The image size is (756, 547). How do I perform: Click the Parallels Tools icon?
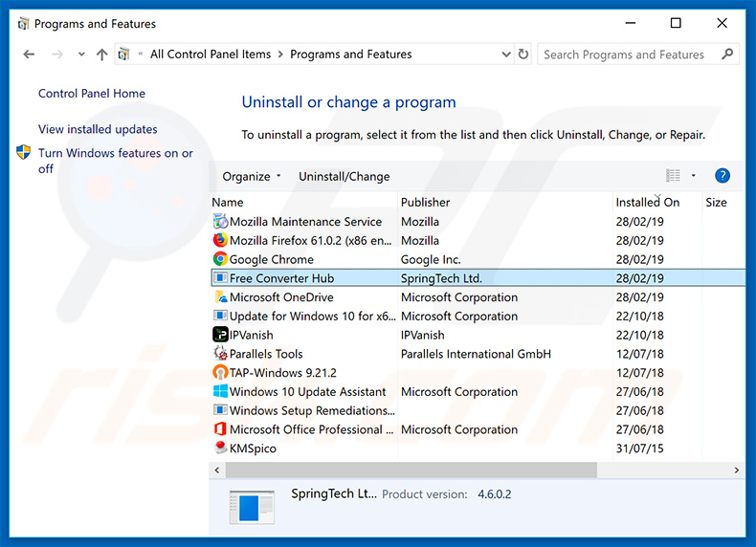[x=220, y=353]
